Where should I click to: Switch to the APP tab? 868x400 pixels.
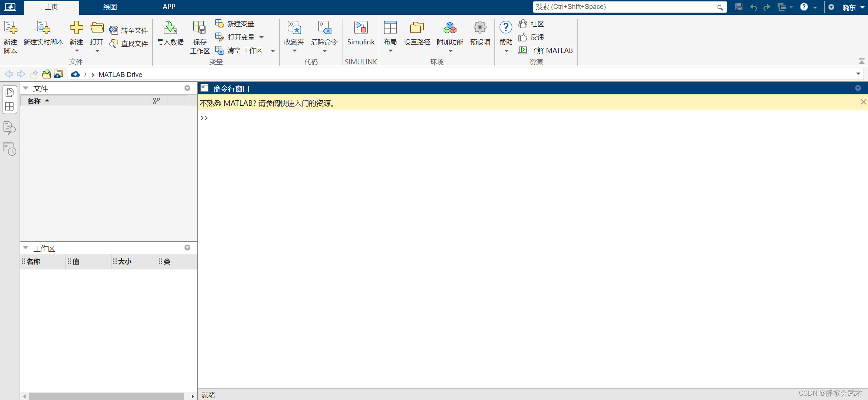click(x=169, y=7)
